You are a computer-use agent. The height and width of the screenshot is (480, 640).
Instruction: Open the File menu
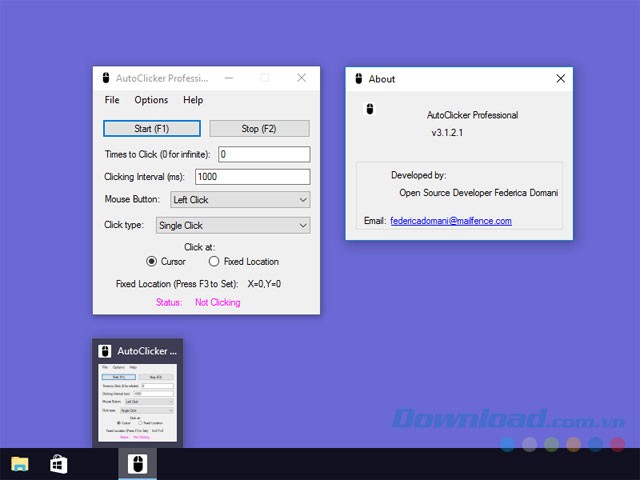pyautogui.click(x=112, y=100)
